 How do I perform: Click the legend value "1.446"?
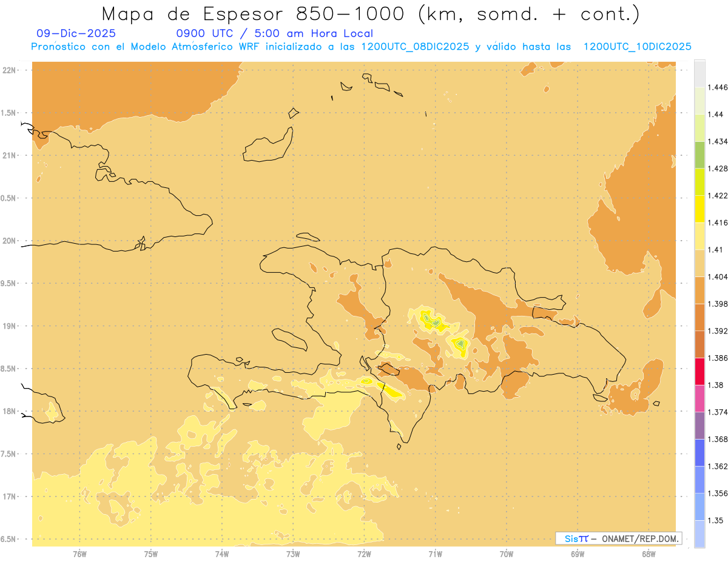point(717,87)
